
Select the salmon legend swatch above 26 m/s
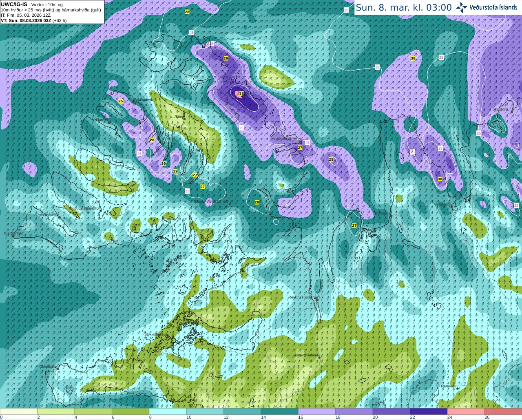tap(503, 411)
